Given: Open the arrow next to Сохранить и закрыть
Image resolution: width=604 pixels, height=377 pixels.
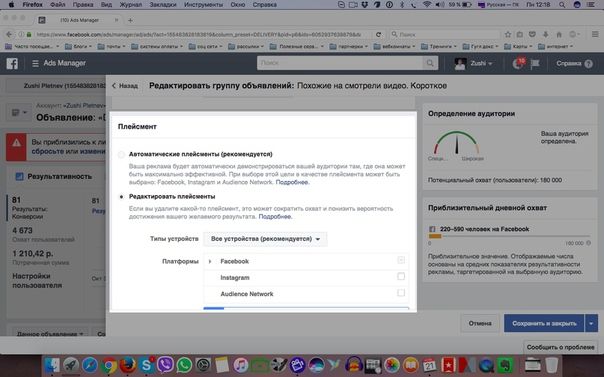Looking at the screenshot, I should pos(591,323).
